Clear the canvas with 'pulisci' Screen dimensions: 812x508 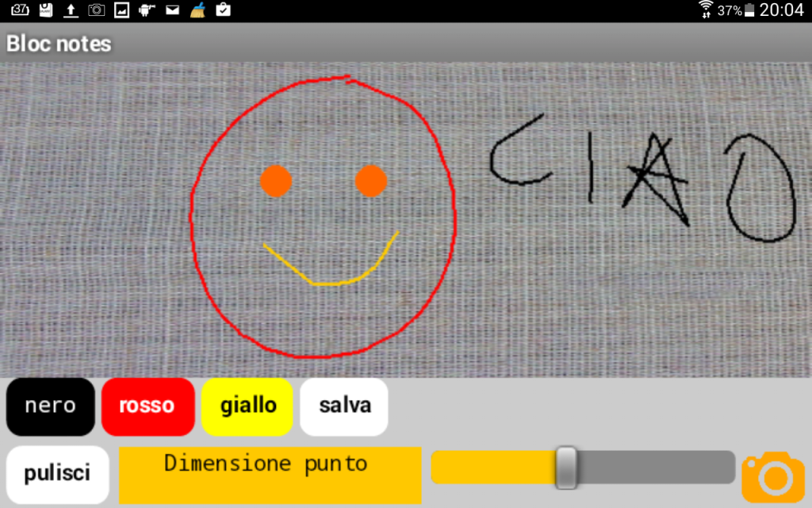coord(57,475)
